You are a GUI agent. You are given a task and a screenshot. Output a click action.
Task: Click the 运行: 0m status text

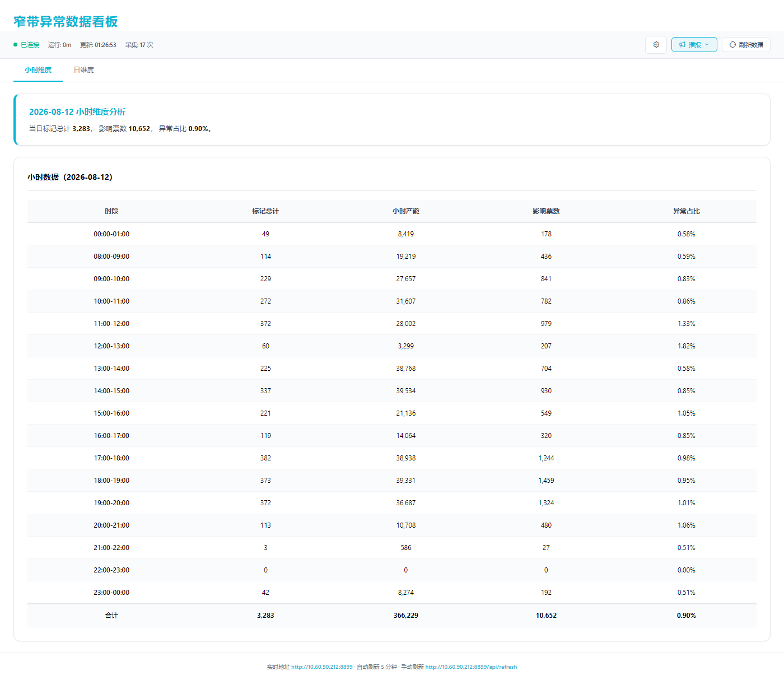(x=59, y=45)
